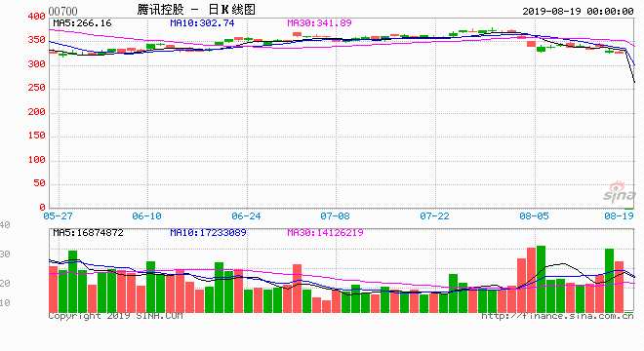Click the 06-10 date label

(146, 215)
